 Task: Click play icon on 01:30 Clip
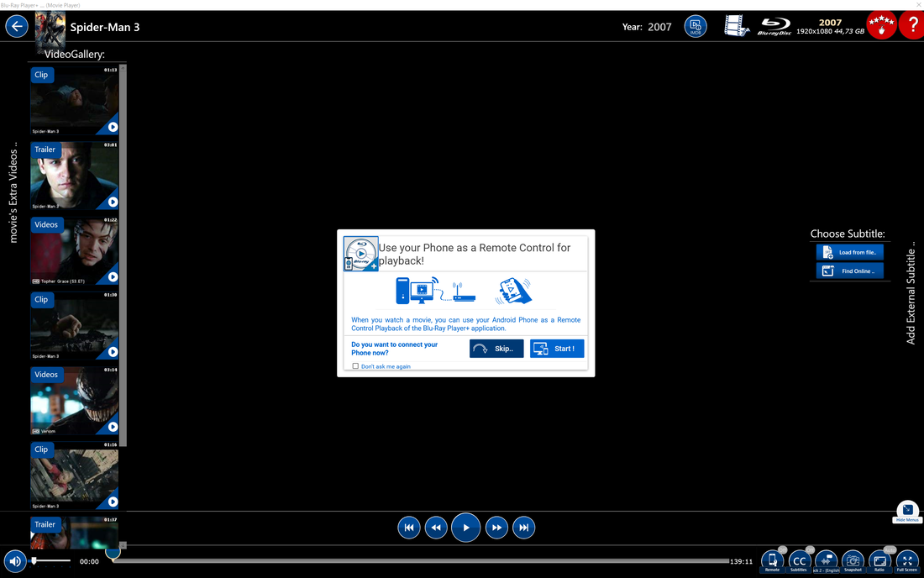(113, 352)
